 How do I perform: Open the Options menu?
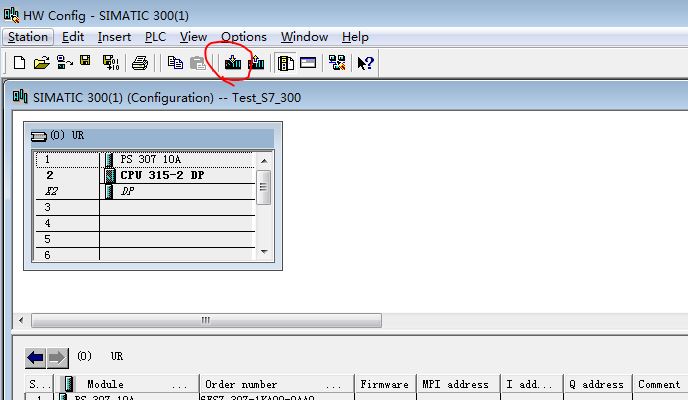(243, 37)
